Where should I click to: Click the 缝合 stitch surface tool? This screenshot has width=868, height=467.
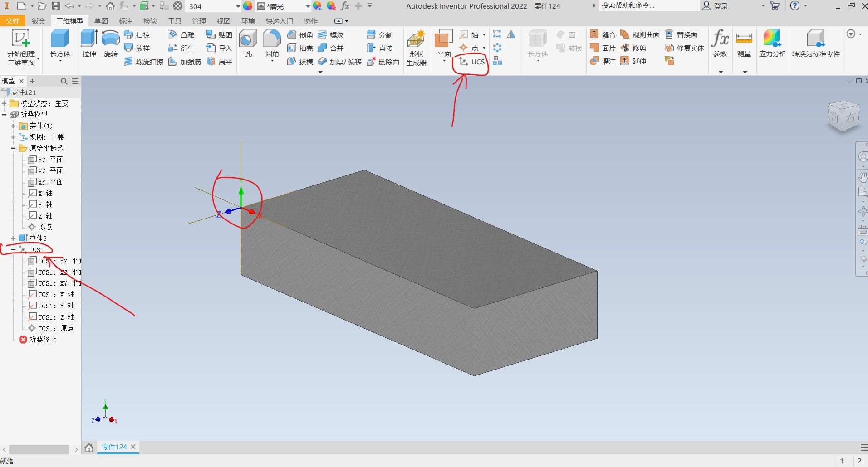603,34
